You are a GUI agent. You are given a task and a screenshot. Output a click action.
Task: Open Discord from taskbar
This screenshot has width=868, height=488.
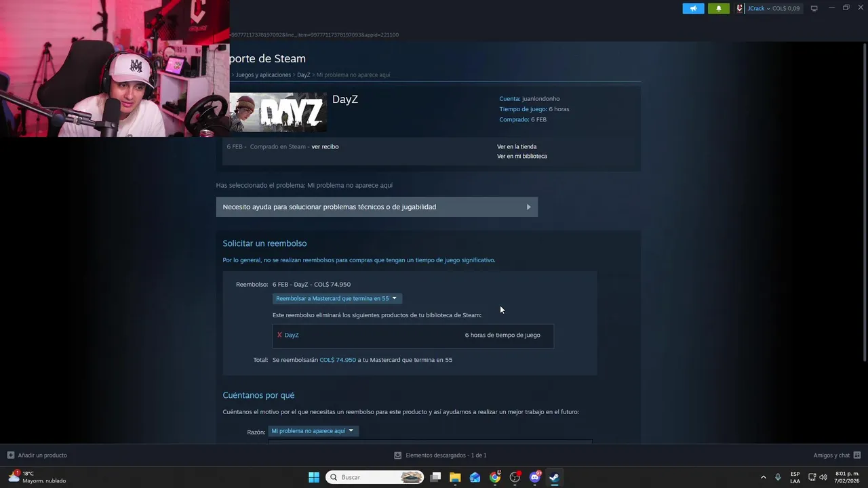tap(534, 477)
